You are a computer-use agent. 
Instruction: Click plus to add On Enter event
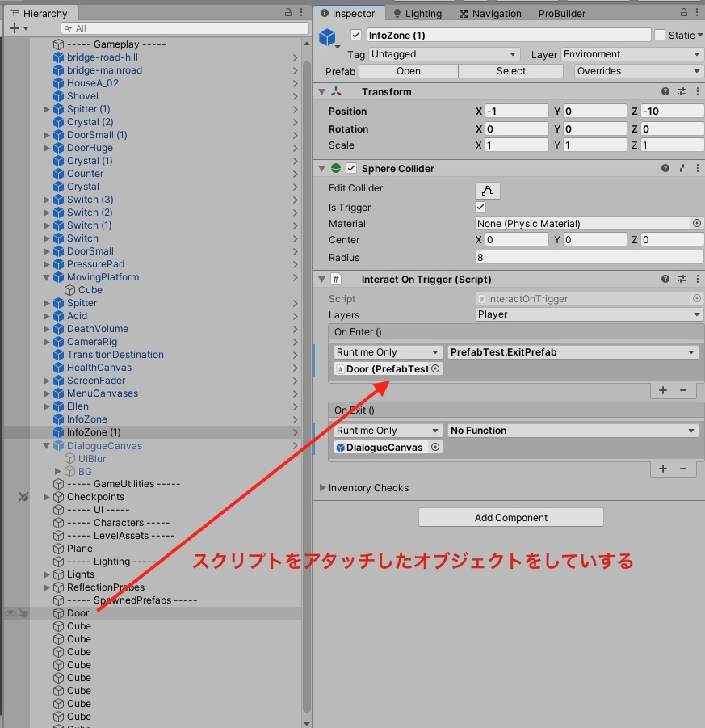pyautogui.click(x=663, y=390)
